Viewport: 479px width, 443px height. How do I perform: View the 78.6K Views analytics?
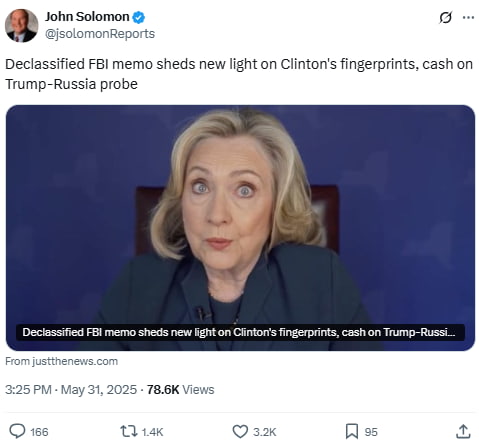point(180,390)
